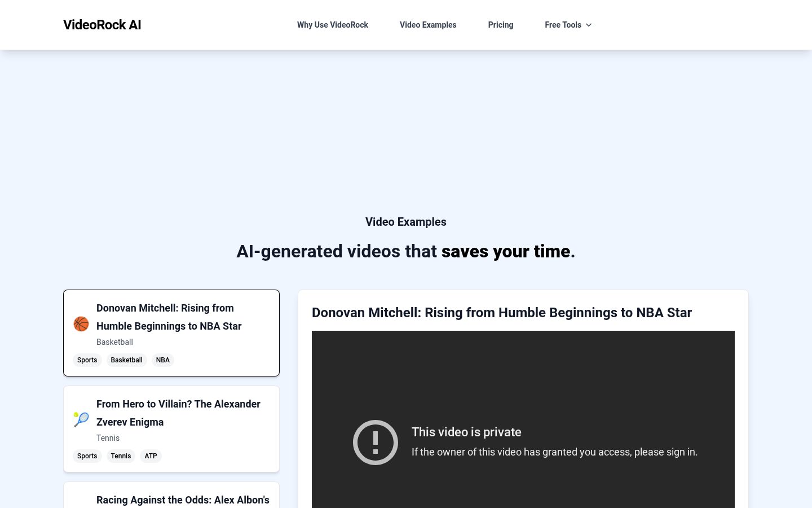Select the Alexander Zverev Enigma card
Screen dimensions: 812x508
click(x=171, y=429)
